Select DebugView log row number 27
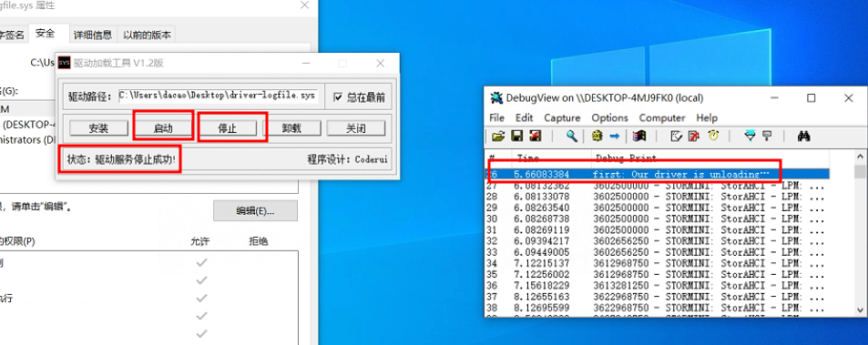The width and height of the screenshot is (868, 345). tap(657, 186)
